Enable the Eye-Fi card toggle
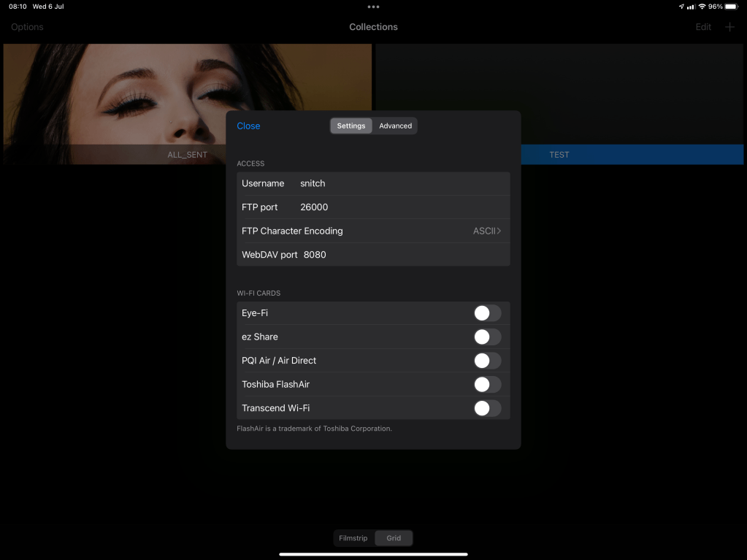This screenshot has width=747, height=560. tap(487, 313)
